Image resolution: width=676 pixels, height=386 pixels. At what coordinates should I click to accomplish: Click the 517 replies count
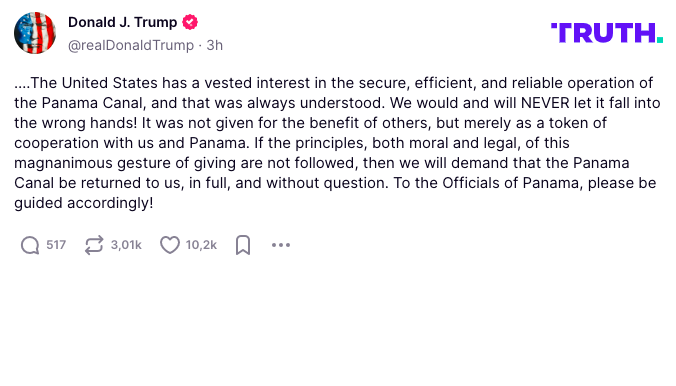pyautogui.click(x=56, y=245)
